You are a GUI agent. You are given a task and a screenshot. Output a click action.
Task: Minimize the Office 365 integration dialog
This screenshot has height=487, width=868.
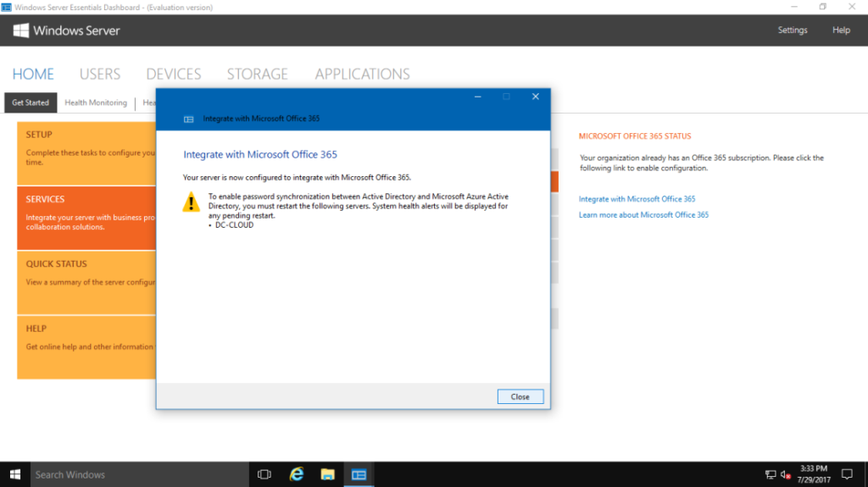478,97
